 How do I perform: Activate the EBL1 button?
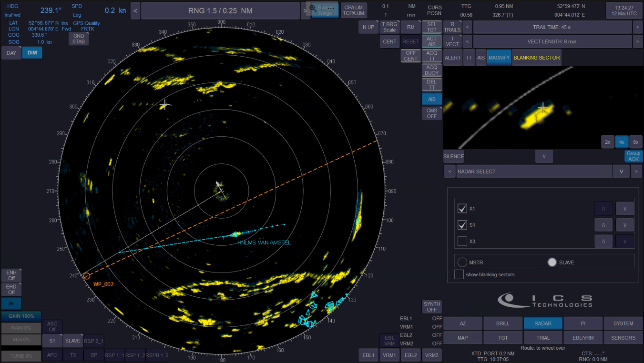tap(368, 355)
